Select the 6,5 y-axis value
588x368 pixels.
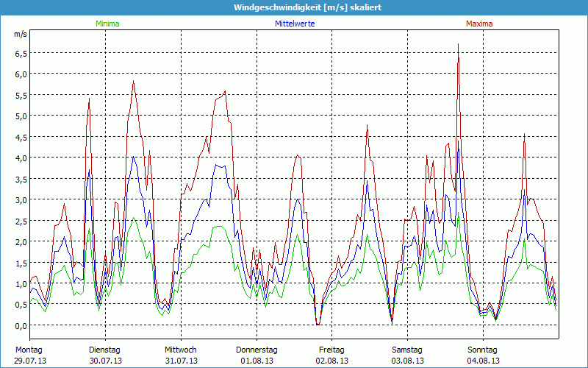(21, 53)
